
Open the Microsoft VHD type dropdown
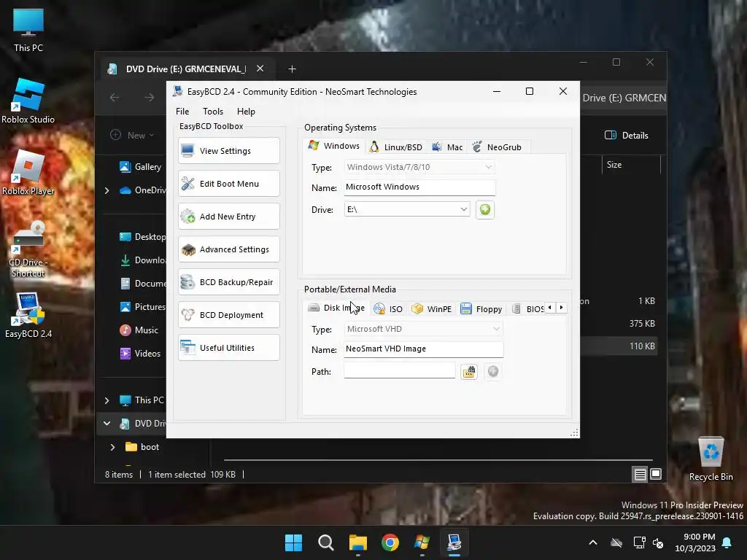coord(423,329)
